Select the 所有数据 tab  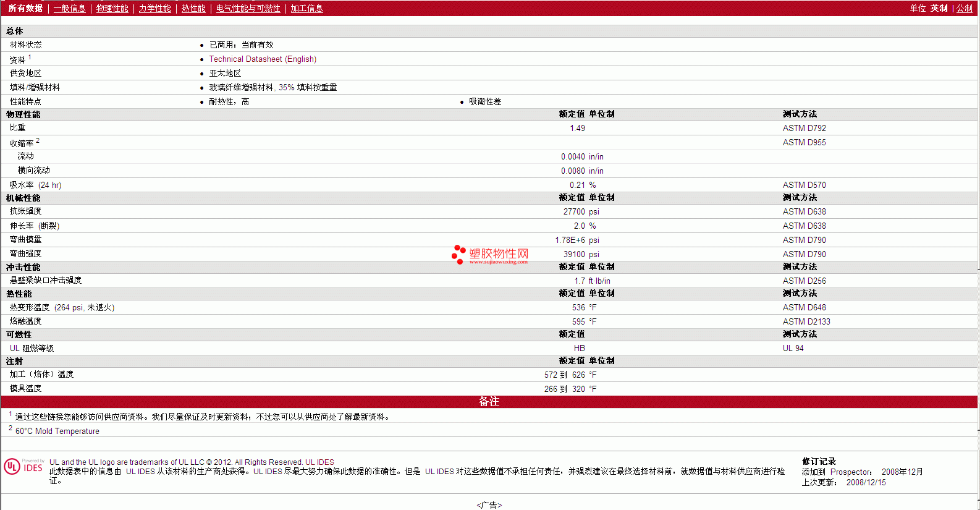coord(25,9)
